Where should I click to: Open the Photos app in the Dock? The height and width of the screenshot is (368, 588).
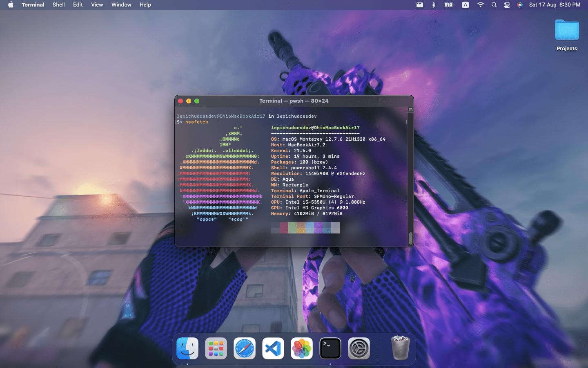point(301,348)
